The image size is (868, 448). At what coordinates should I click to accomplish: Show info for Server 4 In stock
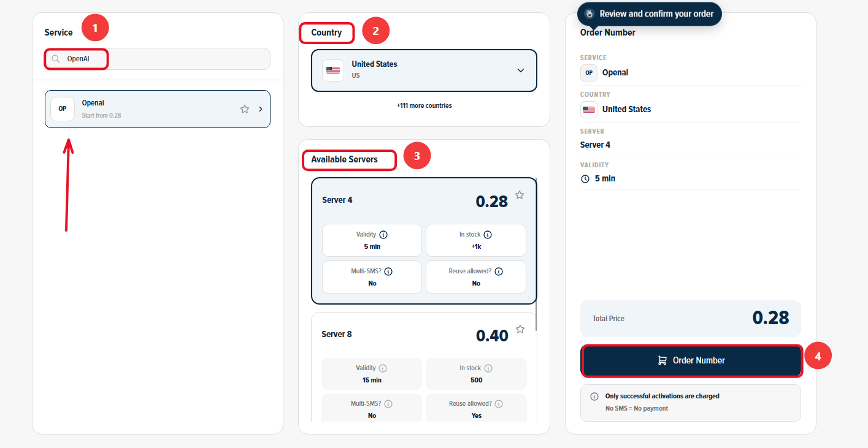tap(488, 235)
